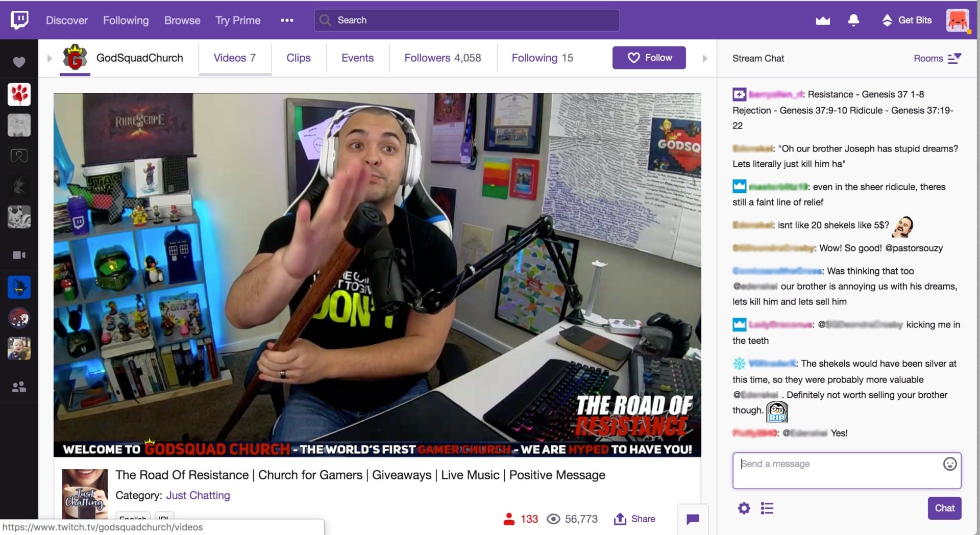Open chat settings gear icon
The image size is (980, 535).
tap(744, 508)
